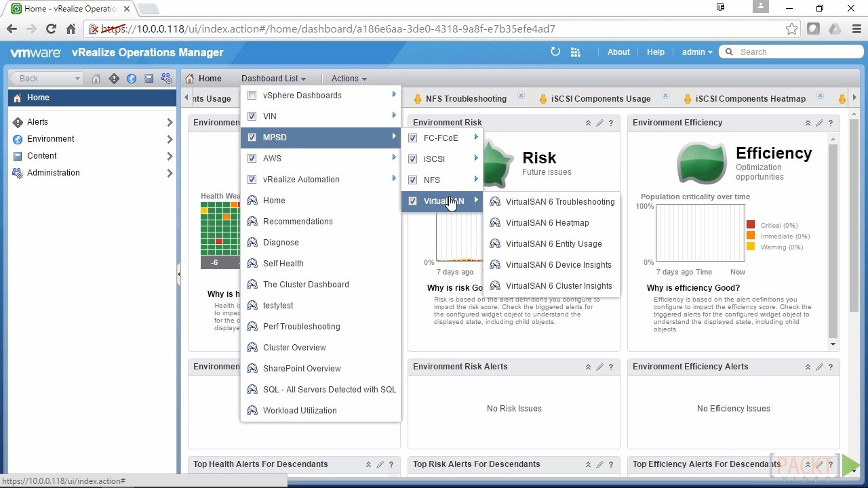Click help icon on Environment Efficiency Alerts widget
Image resolution: width=868 pixels, height=488 pixels.
[831, 367]
